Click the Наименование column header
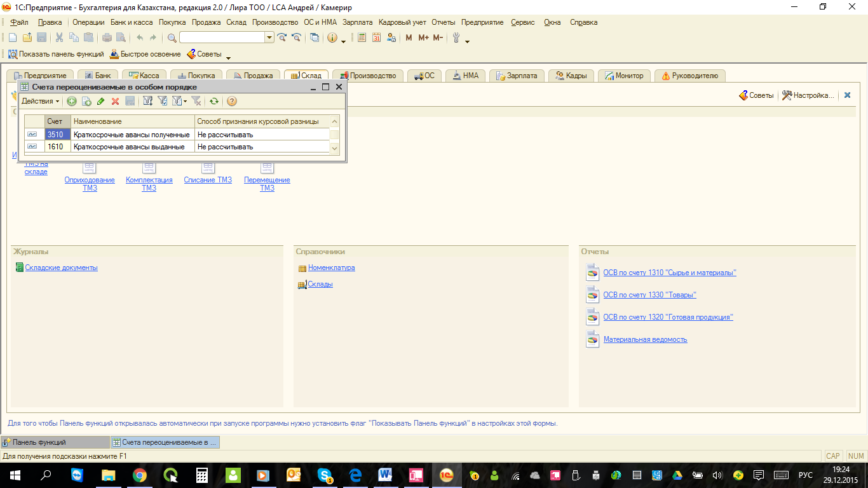This screenshot has height=488, width=868. click(x=132, y=121)
